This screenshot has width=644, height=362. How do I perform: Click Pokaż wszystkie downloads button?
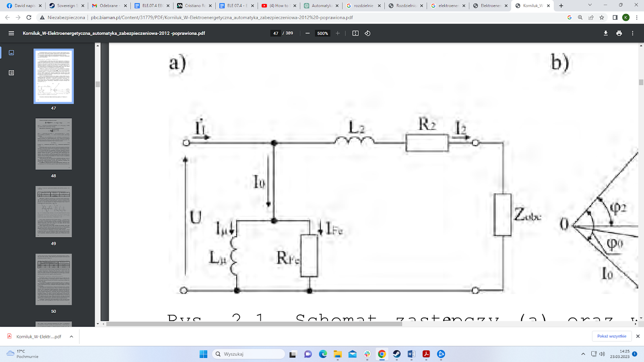[x=611, y=336]
